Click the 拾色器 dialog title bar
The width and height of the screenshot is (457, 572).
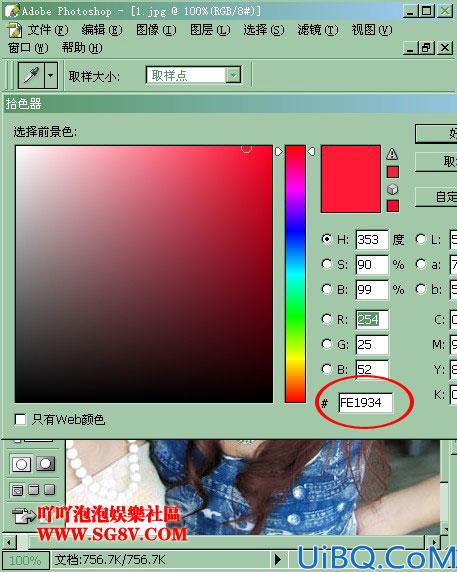coord(230,104)
